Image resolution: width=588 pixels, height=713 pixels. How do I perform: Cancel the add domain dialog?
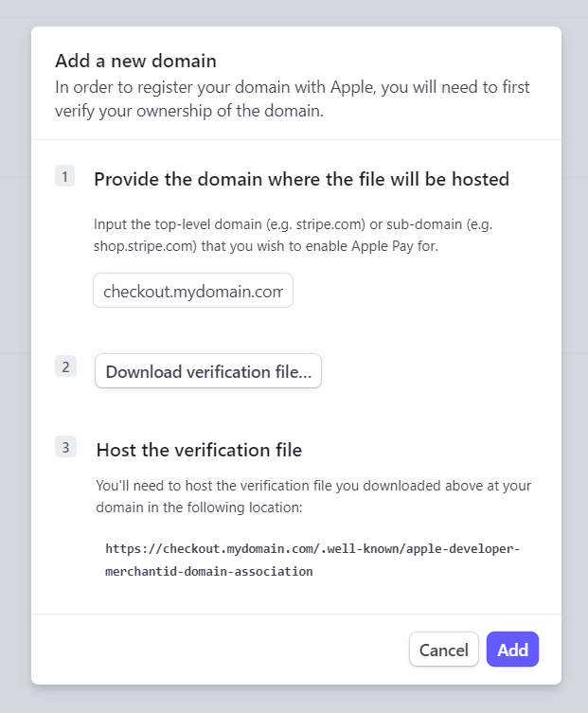pos(443,650)
